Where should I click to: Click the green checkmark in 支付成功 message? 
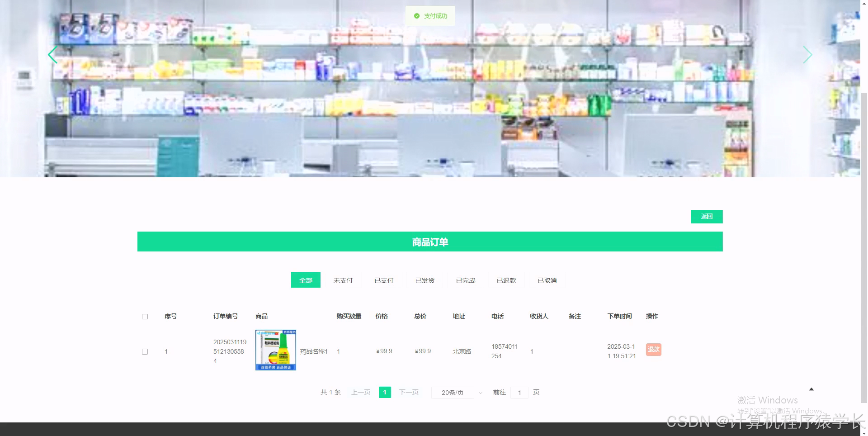point(417,16)
